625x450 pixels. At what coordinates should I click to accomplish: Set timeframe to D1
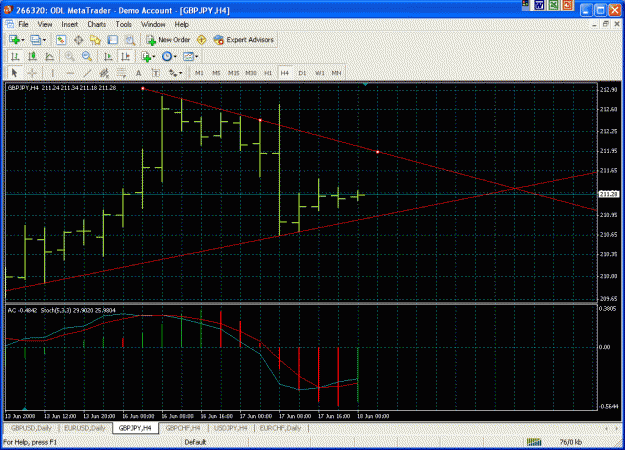click(302, 73)
